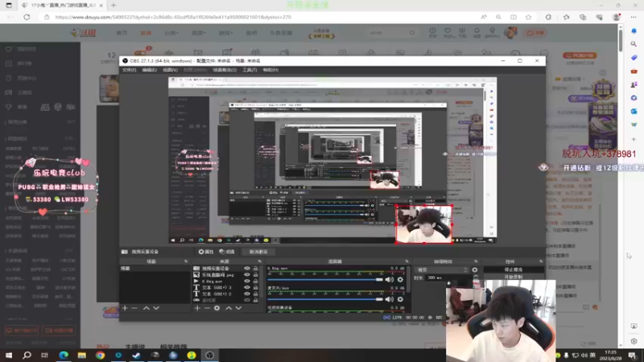Screen dimensions: 644x362
Task: Toggle visibility of 乐玩直播间.png source
Action: click(x=247, y=274)
